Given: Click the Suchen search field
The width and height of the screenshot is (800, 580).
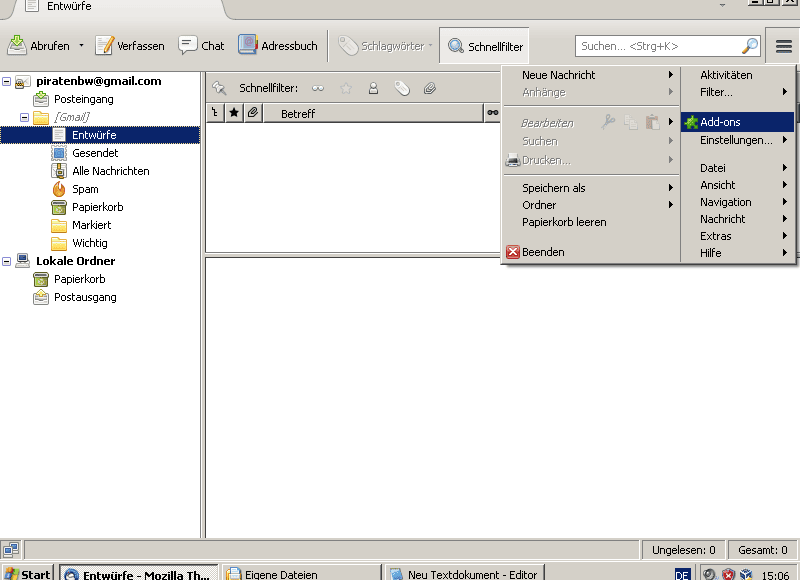Looking at the screenshot, I should point(658,46).
